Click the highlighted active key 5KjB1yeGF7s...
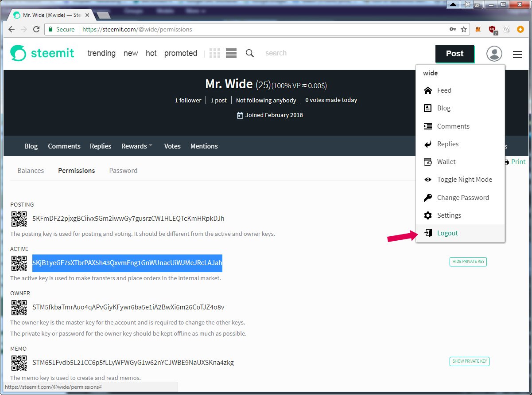The width and height of the screenshot is (532, 395). pyautogui.click(x=127, y=263)
